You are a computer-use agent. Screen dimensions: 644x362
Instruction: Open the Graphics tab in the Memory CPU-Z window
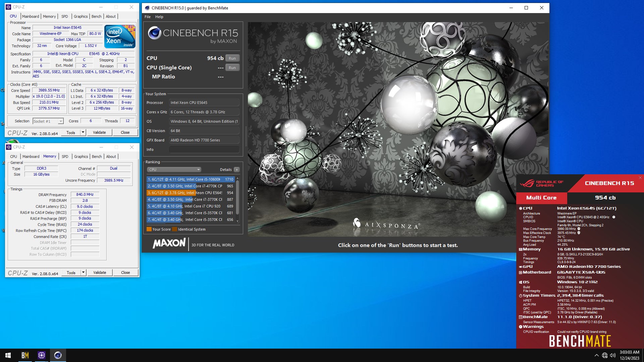coord(81,157)
